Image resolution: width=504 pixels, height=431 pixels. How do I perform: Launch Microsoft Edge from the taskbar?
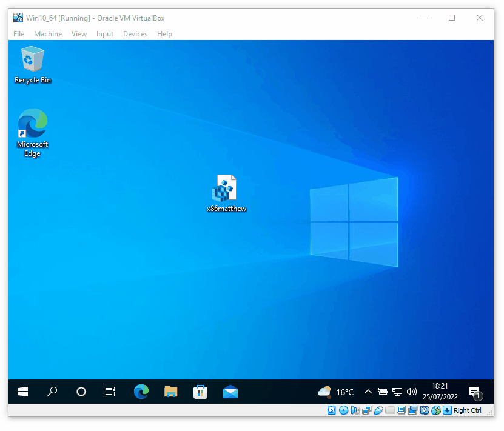pos(141,392)
